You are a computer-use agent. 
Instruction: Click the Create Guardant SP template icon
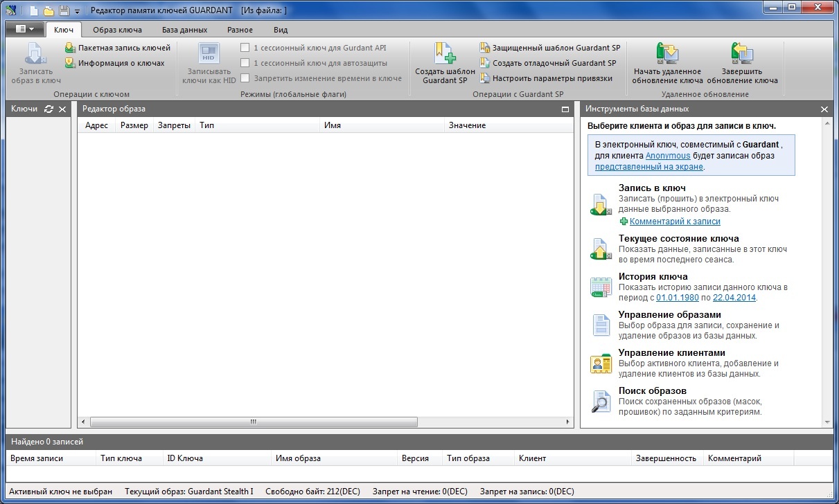point(445,53)
